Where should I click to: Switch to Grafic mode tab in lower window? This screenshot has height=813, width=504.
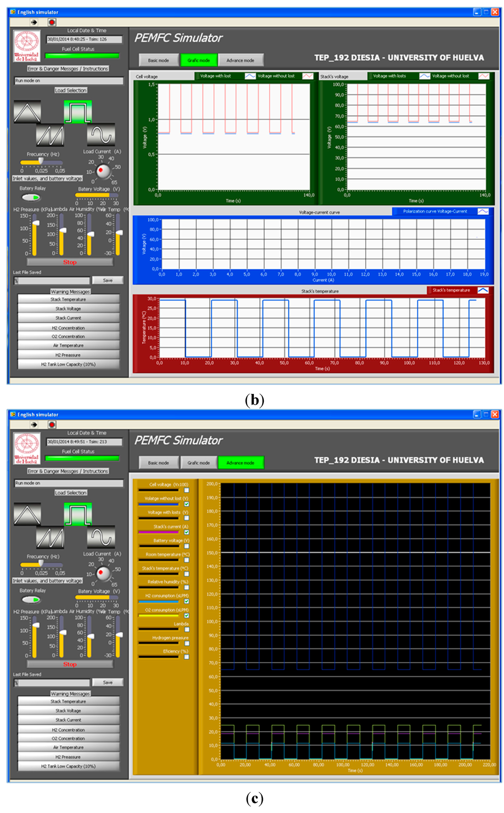[198, 463]
